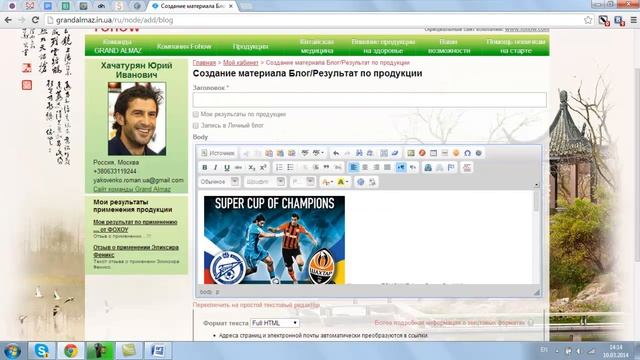
Task: Toggle superscript formatting
Action: (x=263, y=167)
